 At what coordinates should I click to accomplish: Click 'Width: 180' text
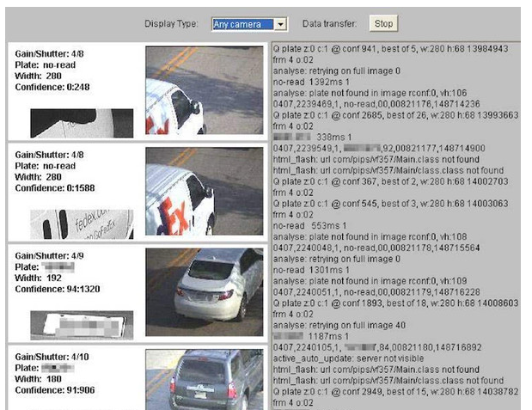38,379
